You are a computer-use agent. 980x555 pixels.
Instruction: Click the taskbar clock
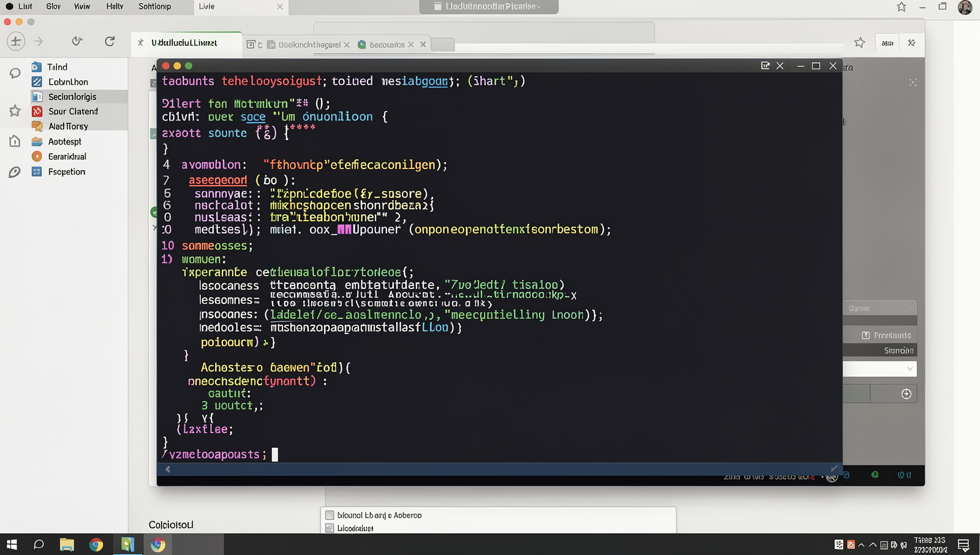pos(930,545)
